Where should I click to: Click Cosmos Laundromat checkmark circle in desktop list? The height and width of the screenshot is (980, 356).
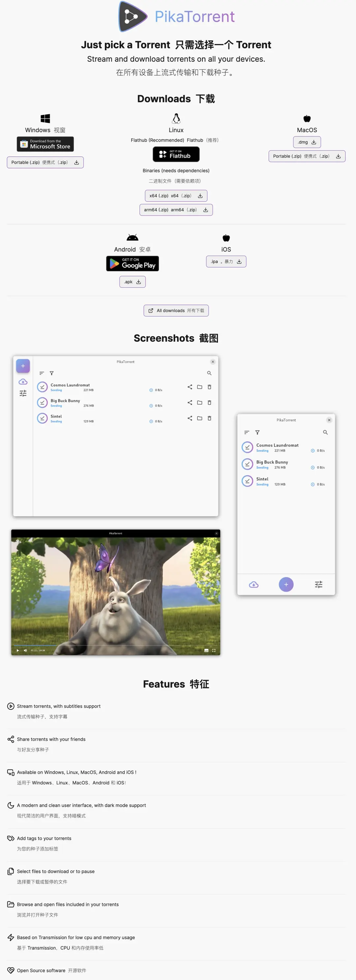pyautogui.click(x=42, y=387)
